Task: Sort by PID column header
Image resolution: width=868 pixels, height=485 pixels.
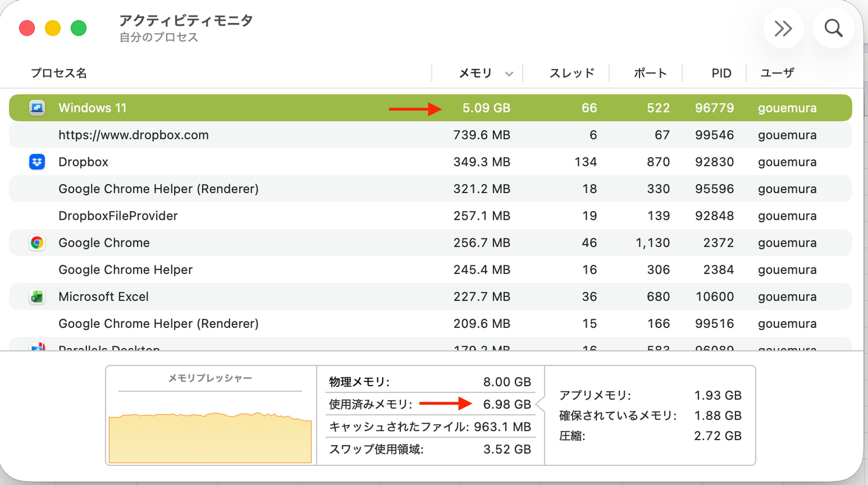Action: click(x=721, y=73)
